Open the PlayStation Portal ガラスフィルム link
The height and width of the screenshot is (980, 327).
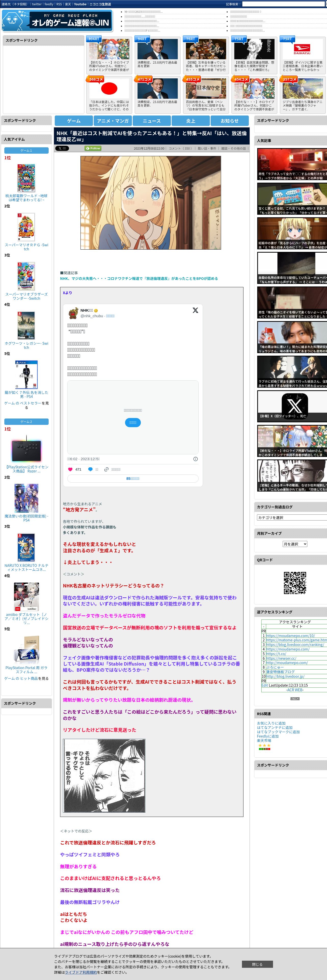click(x=26, y=670)
